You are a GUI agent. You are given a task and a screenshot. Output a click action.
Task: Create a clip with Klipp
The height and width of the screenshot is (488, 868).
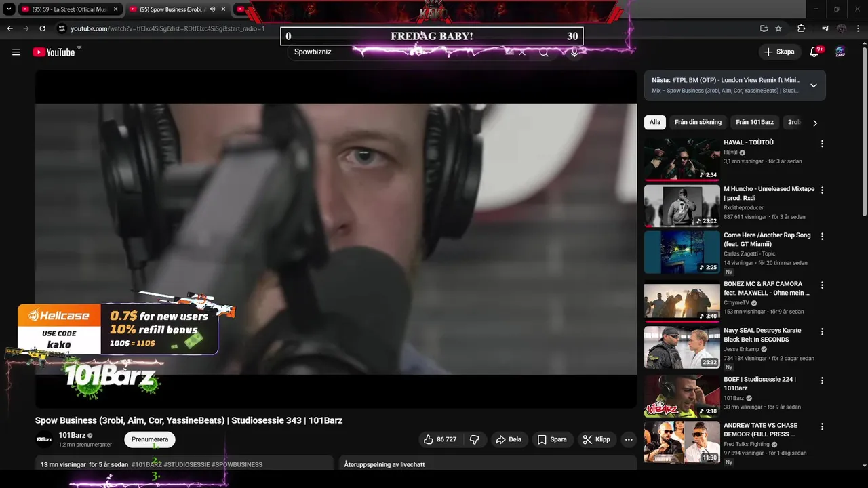tap(597, 440)
